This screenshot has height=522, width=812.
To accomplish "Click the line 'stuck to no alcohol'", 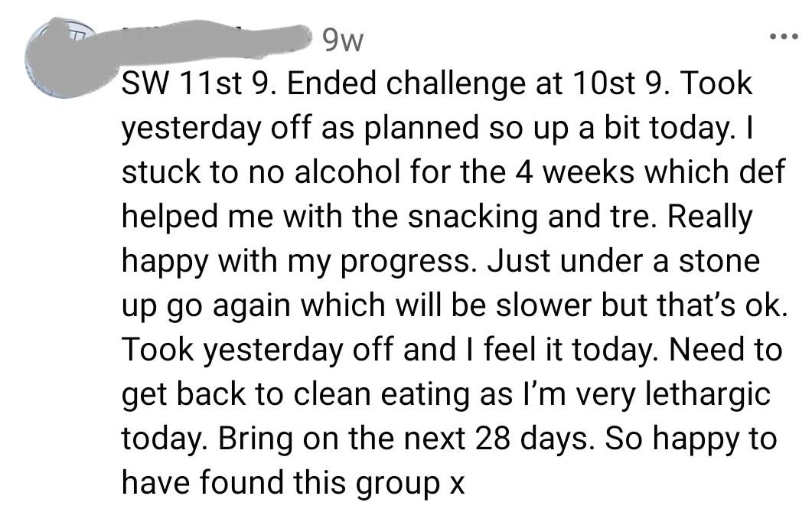I will click(x=453, y=172).
